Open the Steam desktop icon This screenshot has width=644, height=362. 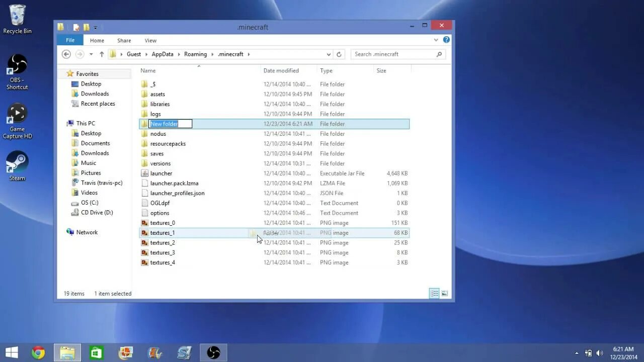(17, 166)
